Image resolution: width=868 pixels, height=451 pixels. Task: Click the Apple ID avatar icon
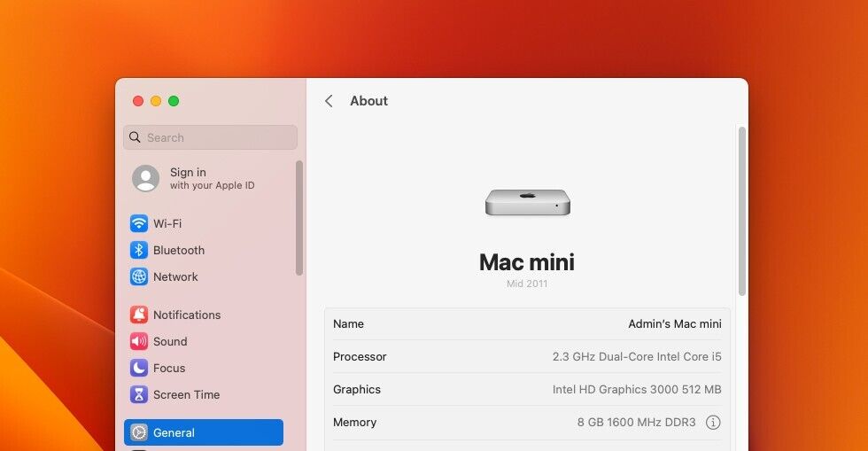coord(146,178)
